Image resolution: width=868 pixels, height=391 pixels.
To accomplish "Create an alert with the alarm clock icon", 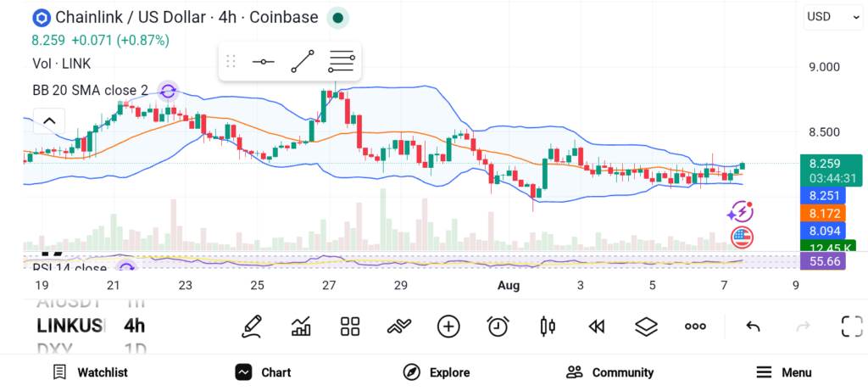I will [x=498, y=327].
